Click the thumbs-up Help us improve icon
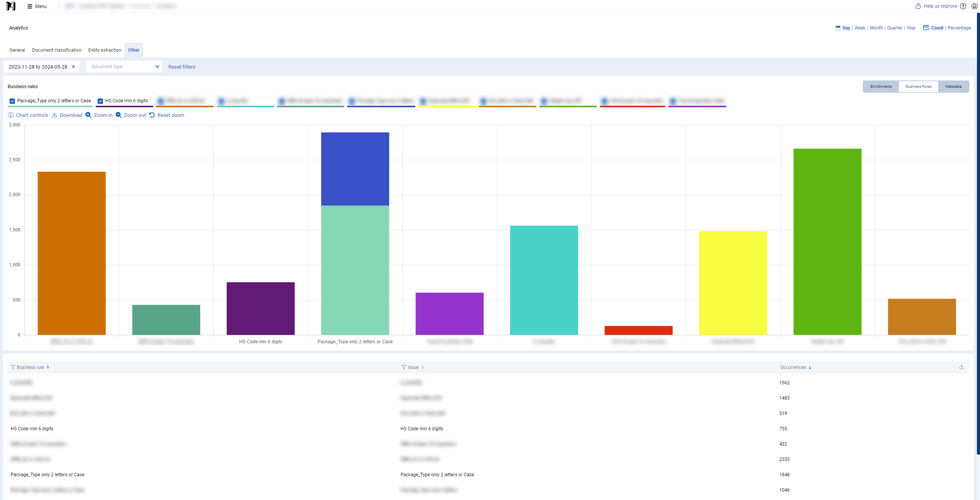The width and height of the screenshot is (980, 500). pyautogui.click(x=918, y=6)
